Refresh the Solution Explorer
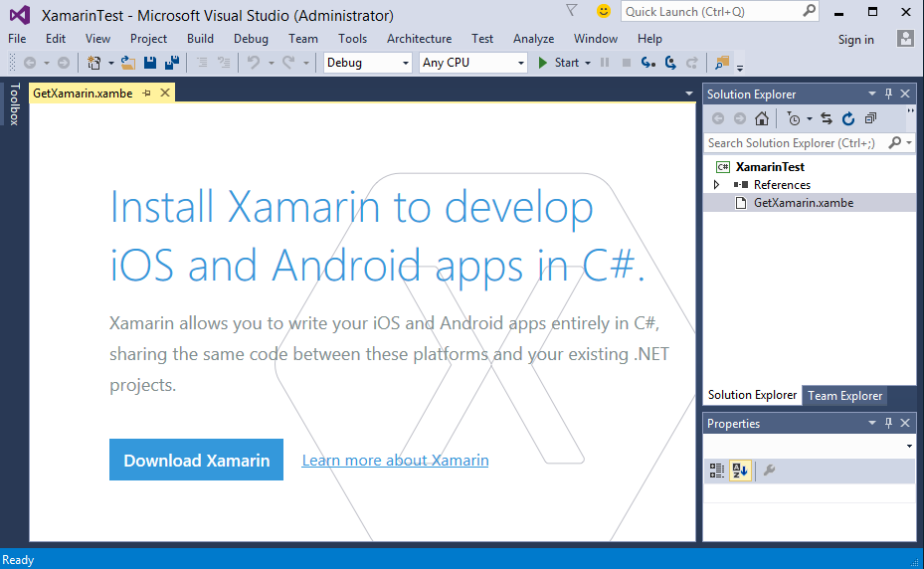The height and width of the screenshot is (569, 924). pos(848,118)
